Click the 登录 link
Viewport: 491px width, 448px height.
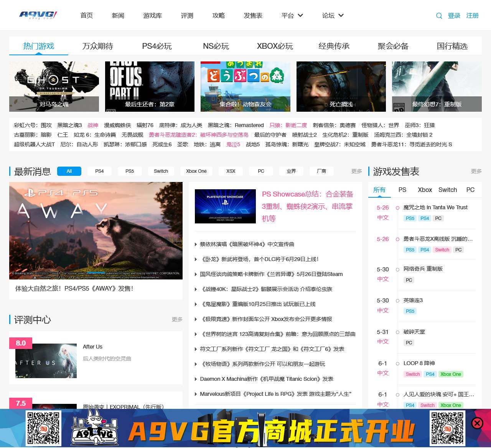[454, 16]
